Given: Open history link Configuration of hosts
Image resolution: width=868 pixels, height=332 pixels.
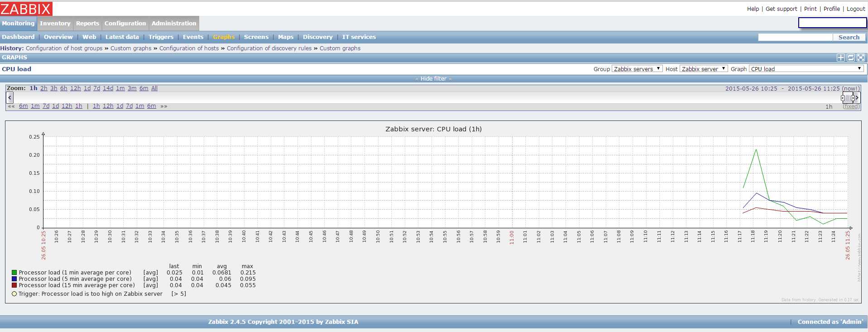Looking at the screenshot, I should pyautogui.click(x=189, y=48).
